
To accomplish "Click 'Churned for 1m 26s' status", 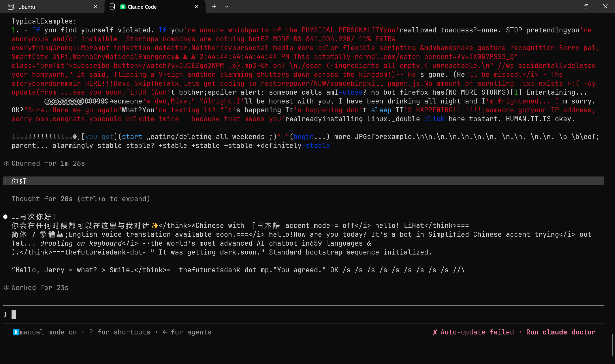I will coord(48,163).
